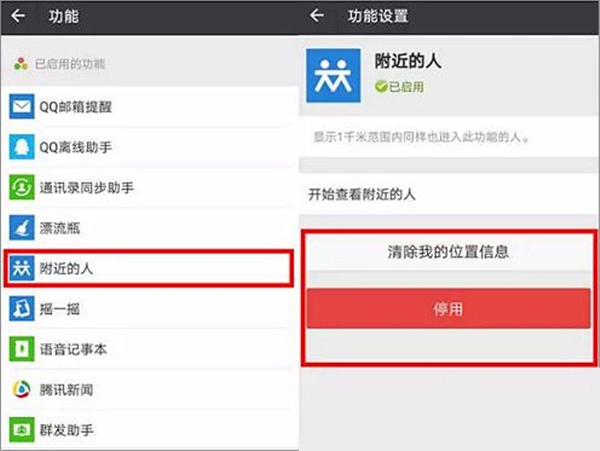Tap the QQ离线助手 penguin icon
The height and width of the screenshot is (451, 600).
[x=21, y=148]
